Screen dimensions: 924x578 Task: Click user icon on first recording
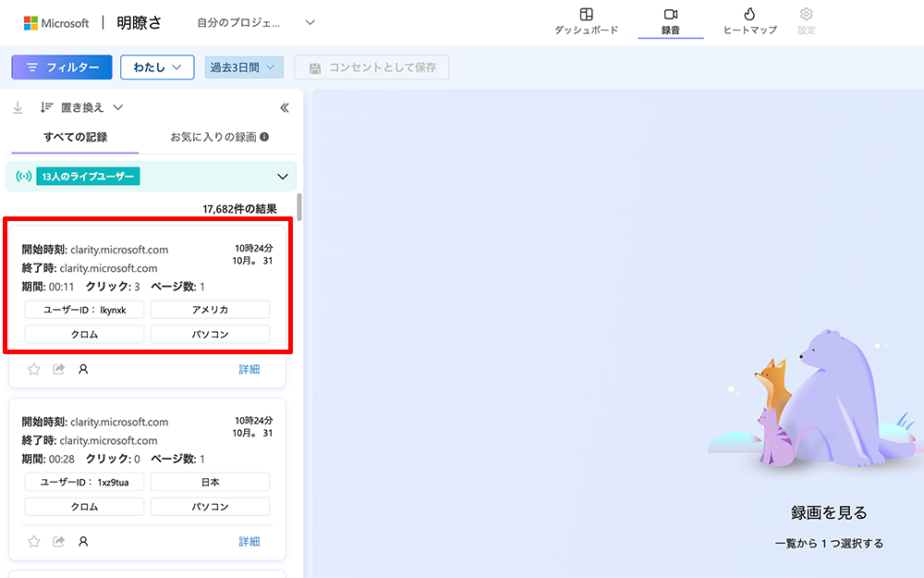click(83, 369)
